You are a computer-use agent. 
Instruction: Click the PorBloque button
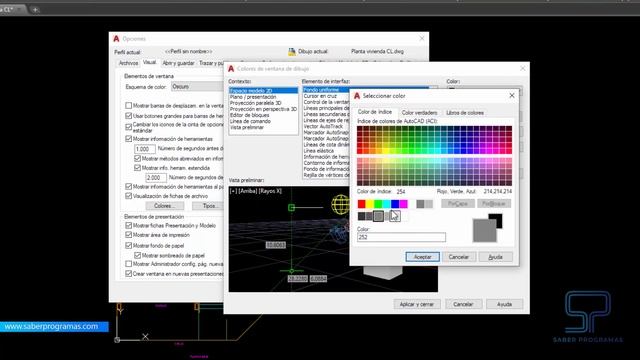point(494,203)
